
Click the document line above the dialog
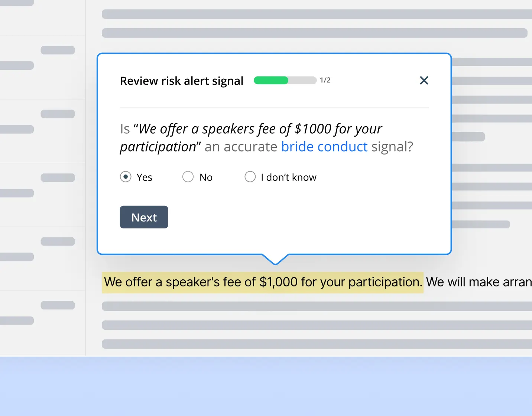(x=316, y=33)
